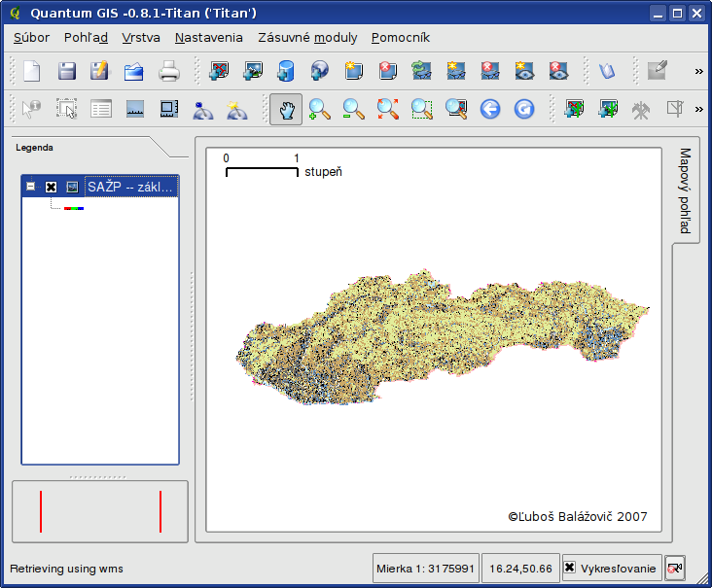Activate the Zoom In magnifier tool

click(x=319, y=110)
